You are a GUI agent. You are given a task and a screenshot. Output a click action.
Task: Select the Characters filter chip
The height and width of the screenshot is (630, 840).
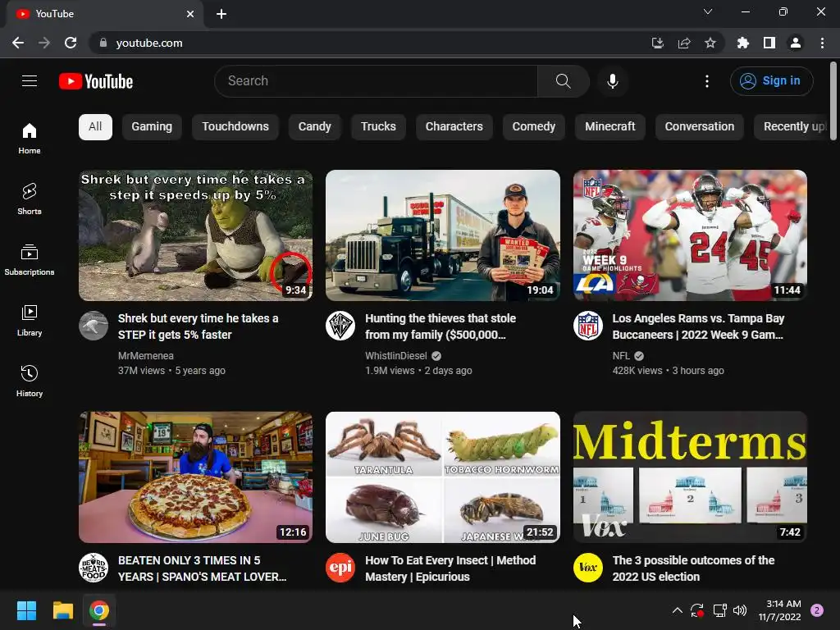tap(454, 126)
